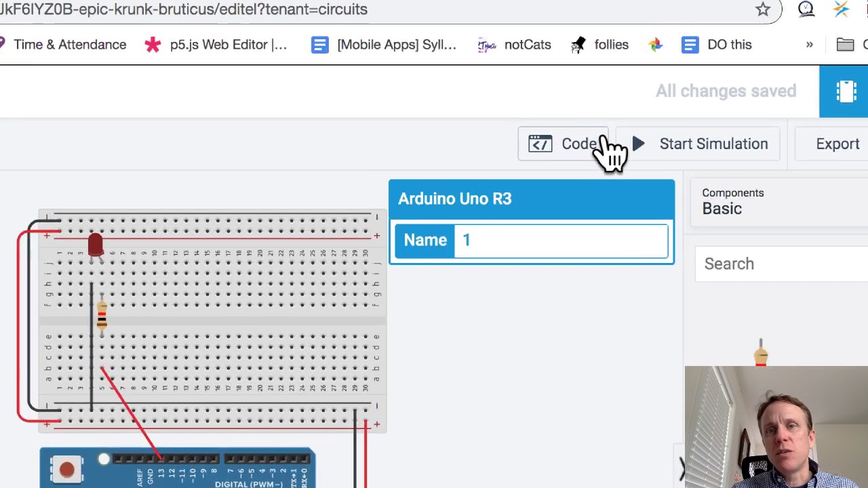Open the DO this bookmark
Viewport: 868px width, 488px height.
(x=717, y=45)
